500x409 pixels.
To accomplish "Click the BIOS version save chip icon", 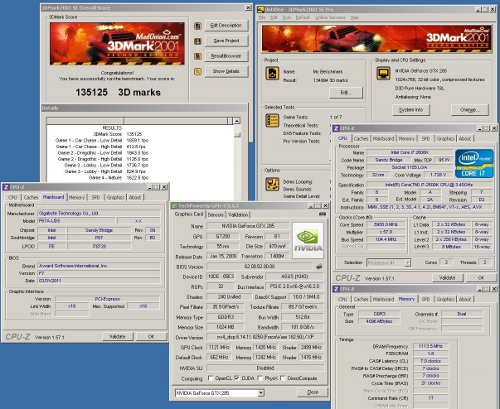I will click(x=319, y=266).
